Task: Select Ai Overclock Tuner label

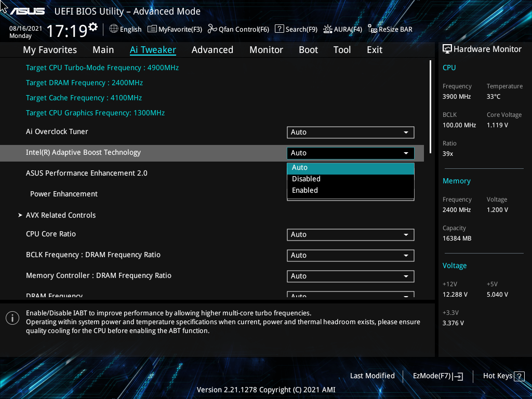Action: (57, 131)
